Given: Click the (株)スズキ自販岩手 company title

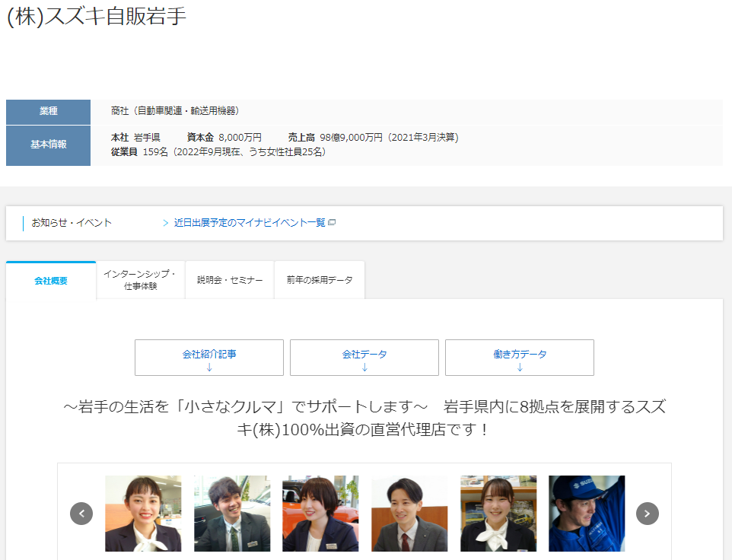Looking at the screenshot, I should 96,17.
